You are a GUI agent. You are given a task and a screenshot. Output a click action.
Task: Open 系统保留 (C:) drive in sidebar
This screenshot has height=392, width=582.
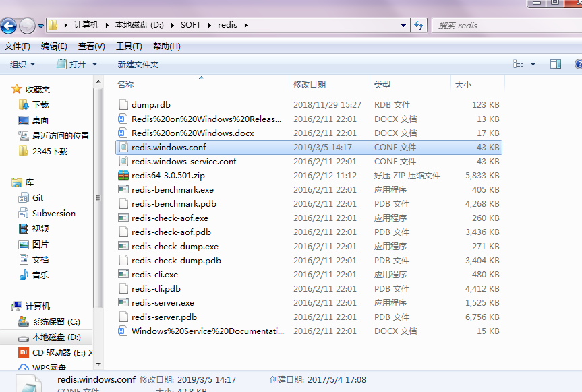pyautogui.click(x=49, y=321)
